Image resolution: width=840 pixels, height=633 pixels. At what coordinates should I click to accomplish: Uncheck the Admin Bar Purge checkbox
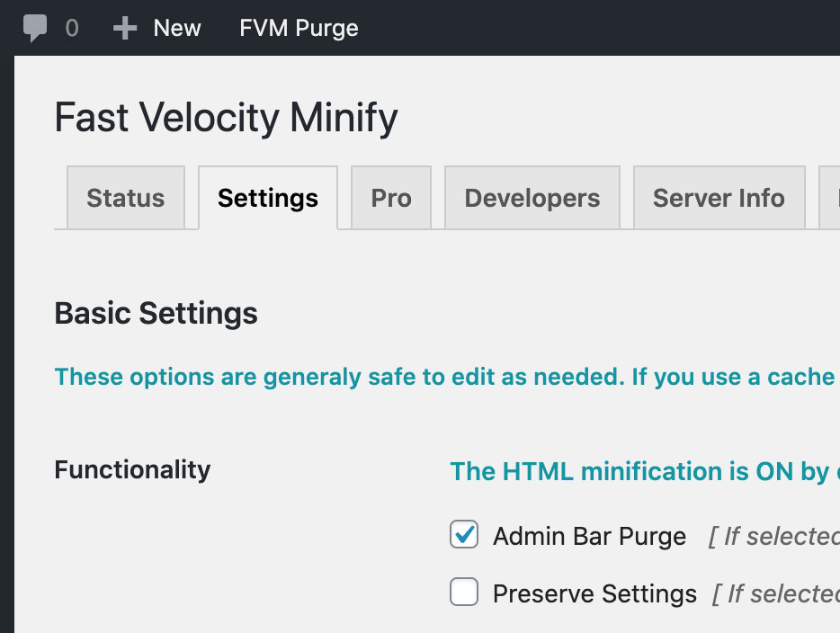pyautogui.click(x=464, y=534)
